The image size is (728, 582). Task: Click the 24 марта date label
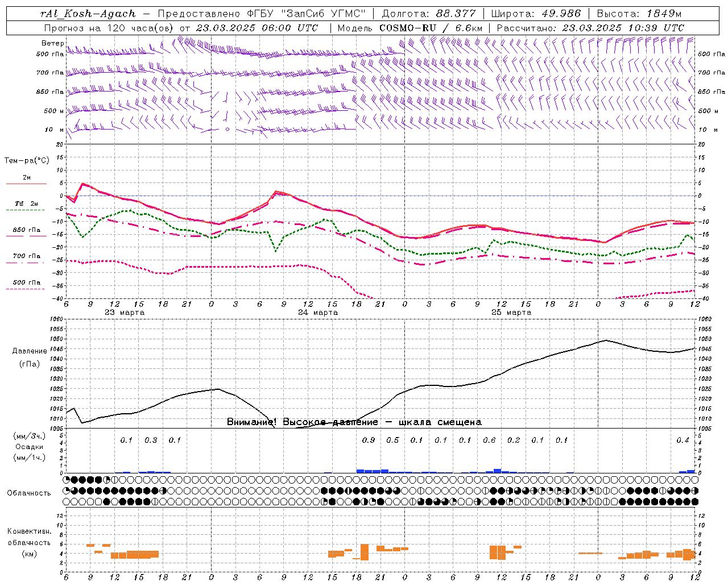[x=318, y=313]
